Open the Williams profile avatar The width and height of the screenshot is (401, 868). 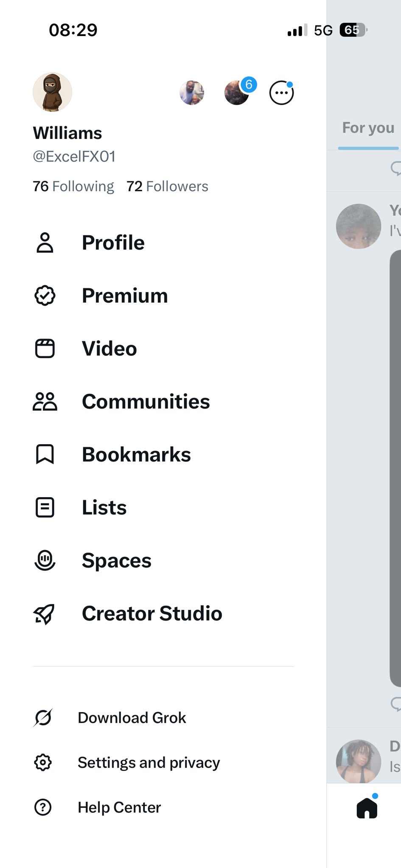[x=52, y=92]
